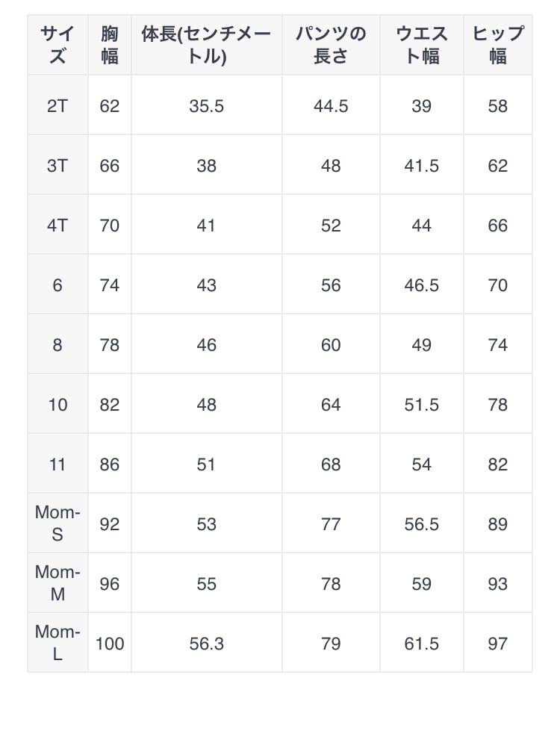
Task: Select the 4T size row label
Action: [x=57, y=225]
